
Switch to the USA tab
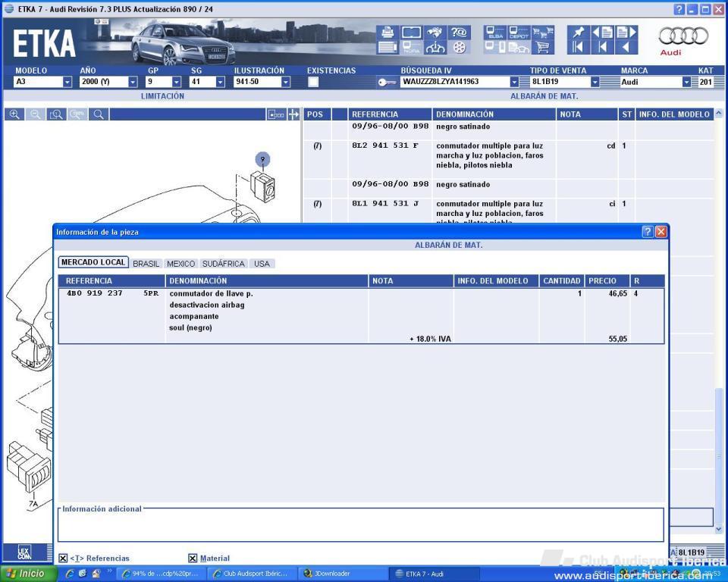[262, 264]
